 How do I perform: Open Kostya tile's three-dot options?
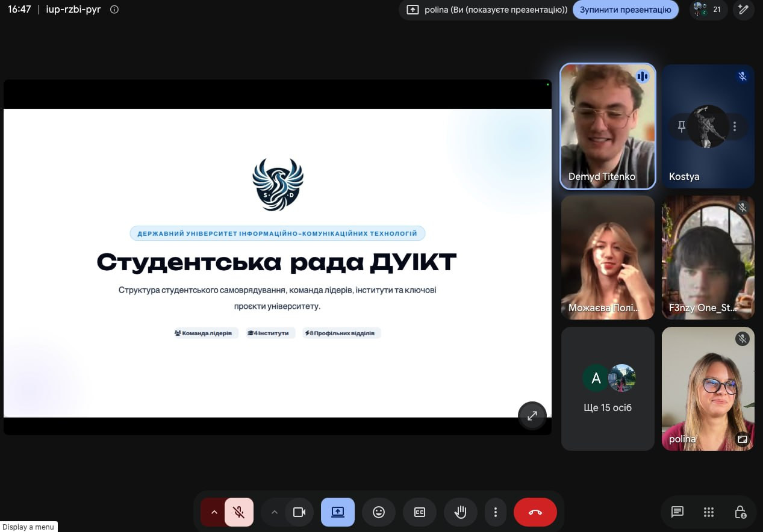(735, 126)
